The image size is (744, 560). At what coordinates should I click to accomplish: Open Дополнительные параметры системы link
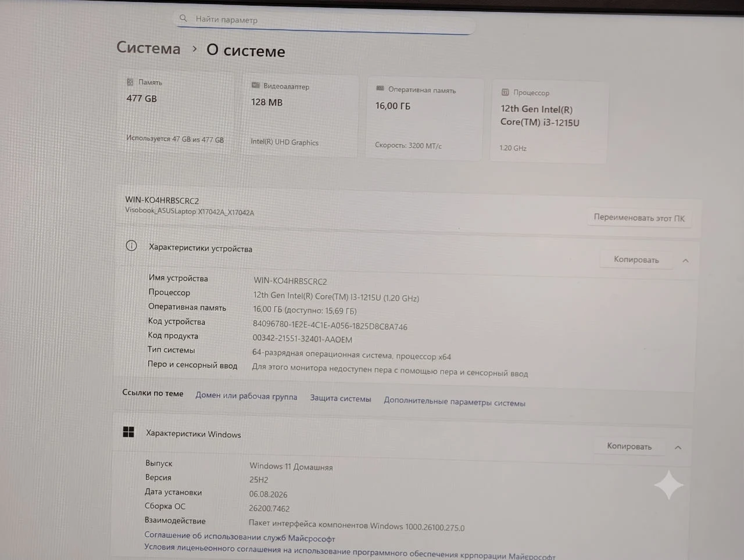pyautogui.click(x=455, y=402)
